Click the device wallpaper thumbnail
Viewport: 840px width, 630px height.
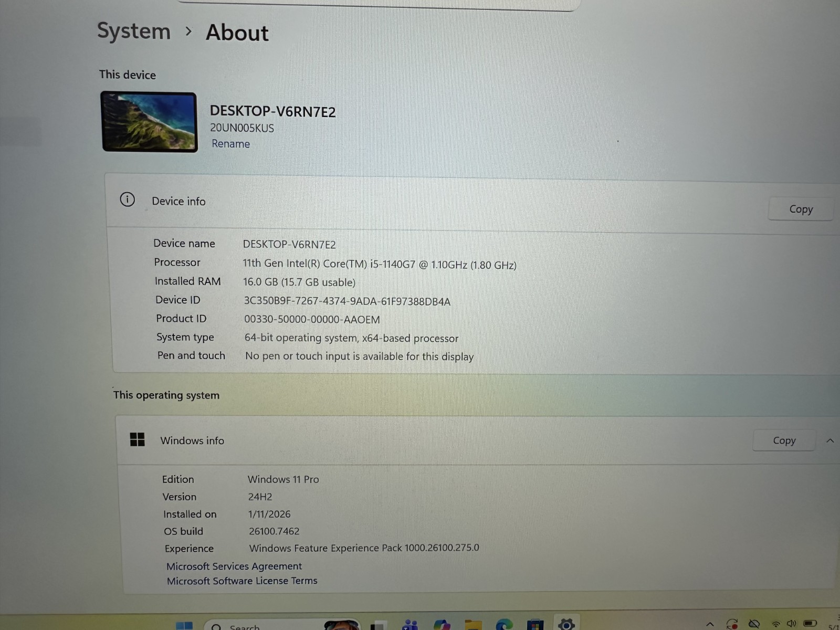149,122
